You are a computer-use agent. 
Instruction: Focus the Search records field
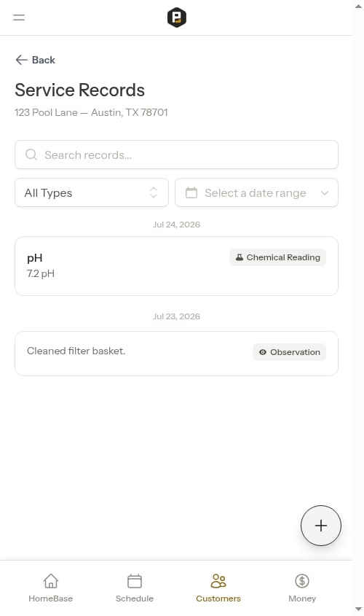(176, 155)
